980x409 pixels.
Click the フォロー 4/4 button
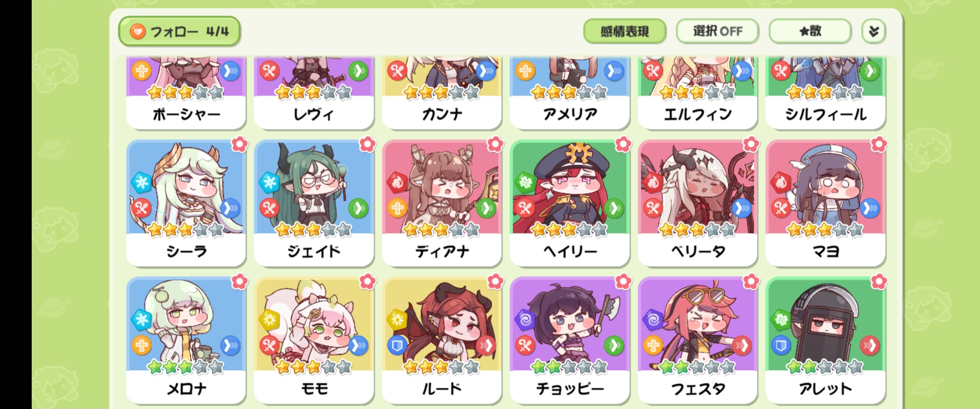point(180,31)
